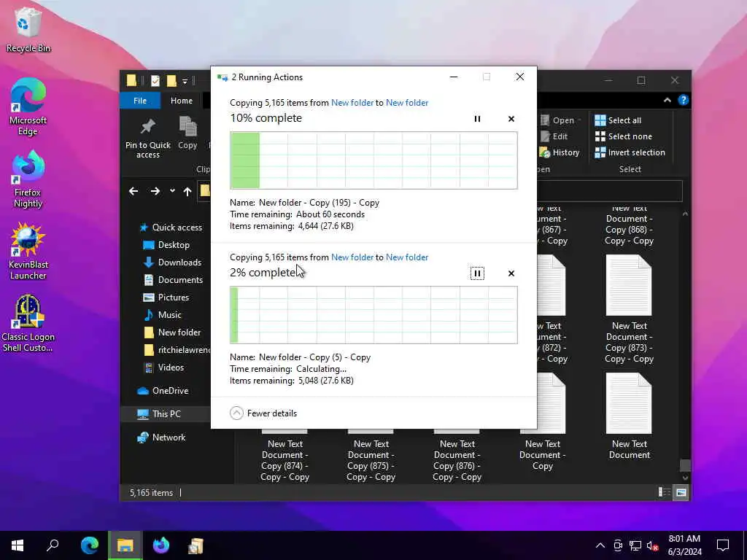The height and width of the screenshot is (560, 747).
Task: Collapse the ribbon with chevron
Action: pos(667,101)
